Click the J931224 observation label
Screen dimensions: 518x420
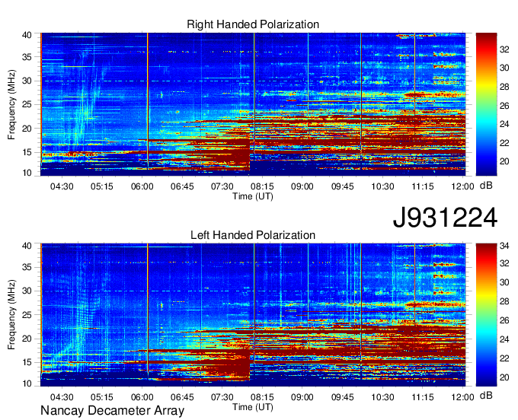click(445, 218)
